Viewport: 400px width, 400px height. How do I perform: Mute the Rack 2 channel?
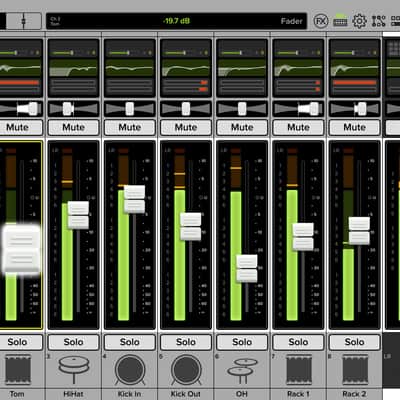tap(355, 127)
